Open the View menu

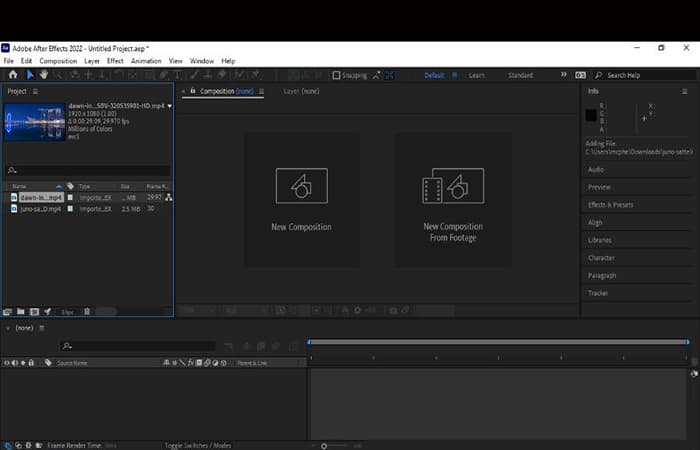click(175, 61)
